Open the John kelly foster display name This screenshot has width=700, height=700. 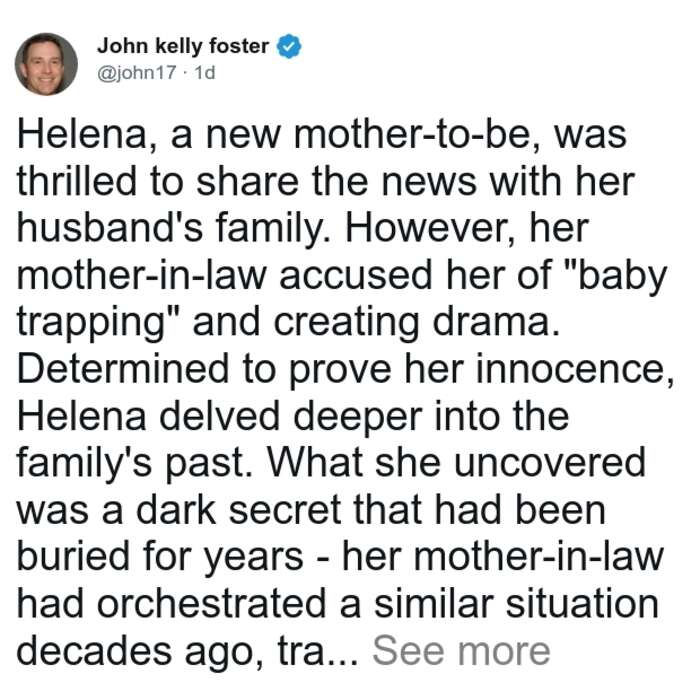coord(183,46)
